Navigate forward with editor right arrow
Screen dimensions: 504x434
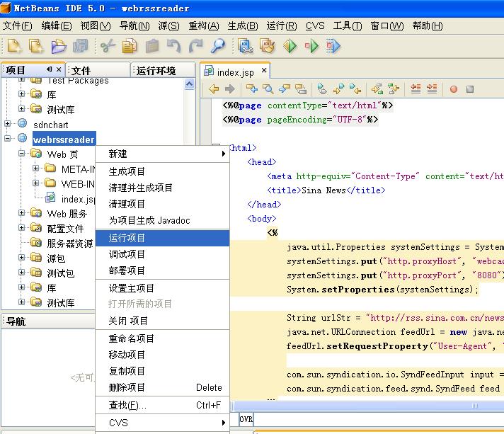[229, 88]
